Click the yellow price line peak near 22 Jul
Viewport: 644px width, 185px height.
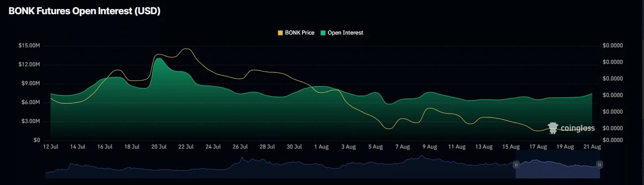pyautogui.click(x=187, y=49)
